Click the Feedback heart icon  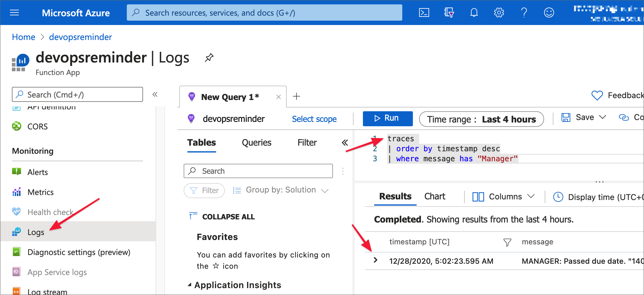(597, 95)
